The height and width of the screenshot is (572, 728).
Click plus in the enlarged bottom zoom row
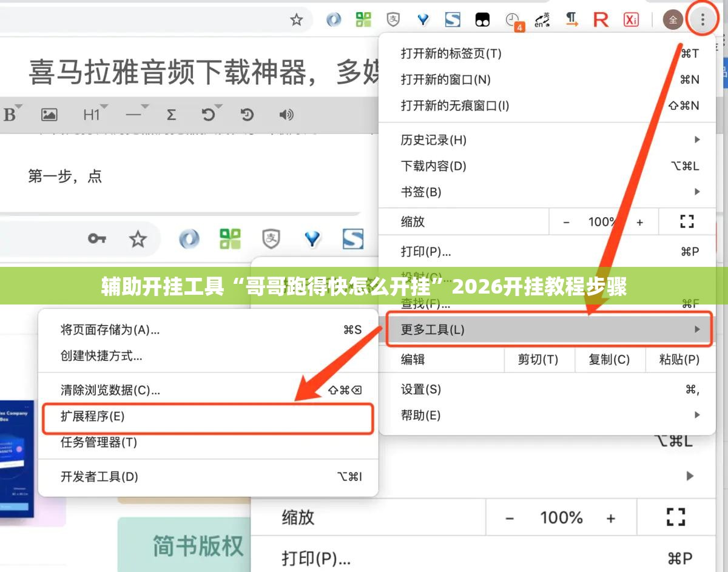point(611,518)
